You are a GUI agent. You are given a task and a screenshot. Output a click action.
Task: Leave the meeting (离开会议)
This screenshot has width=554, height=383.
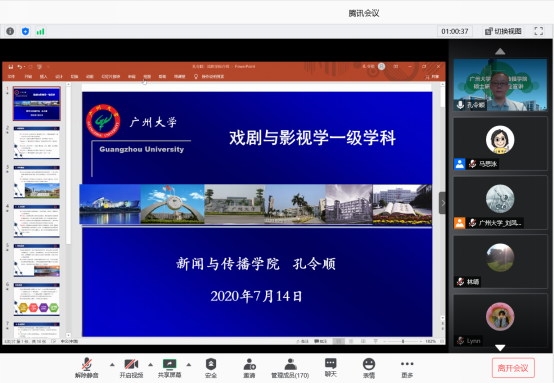pos(513,368)
